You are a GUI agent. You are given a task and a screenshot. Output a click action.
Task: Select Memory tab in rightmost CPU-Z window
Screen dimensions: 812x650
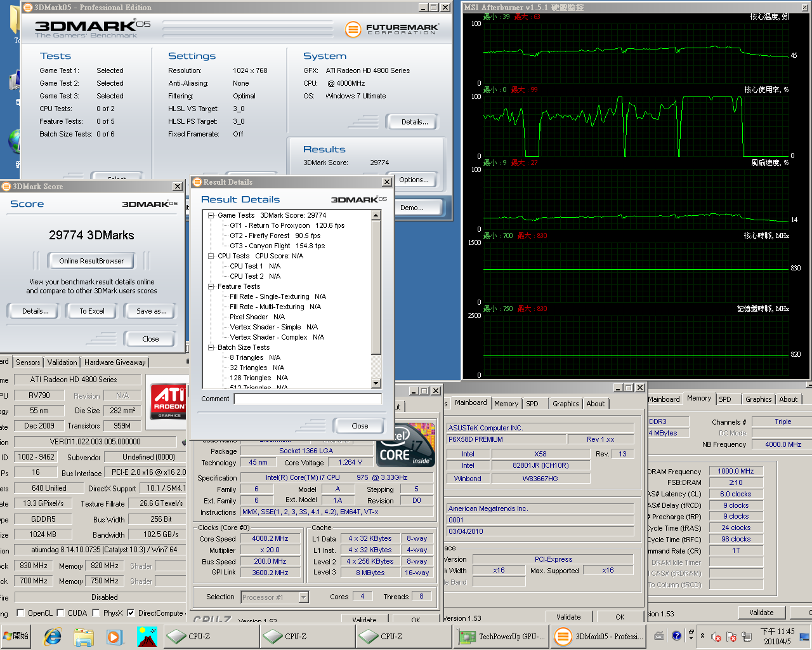[x=698, y=398]
